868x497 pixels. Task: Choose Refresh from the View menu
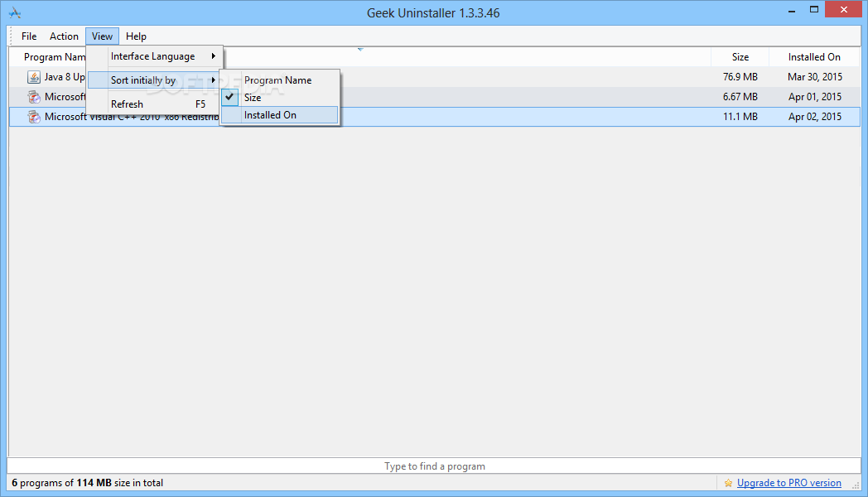pyautogui.click(x=154, y=104)
